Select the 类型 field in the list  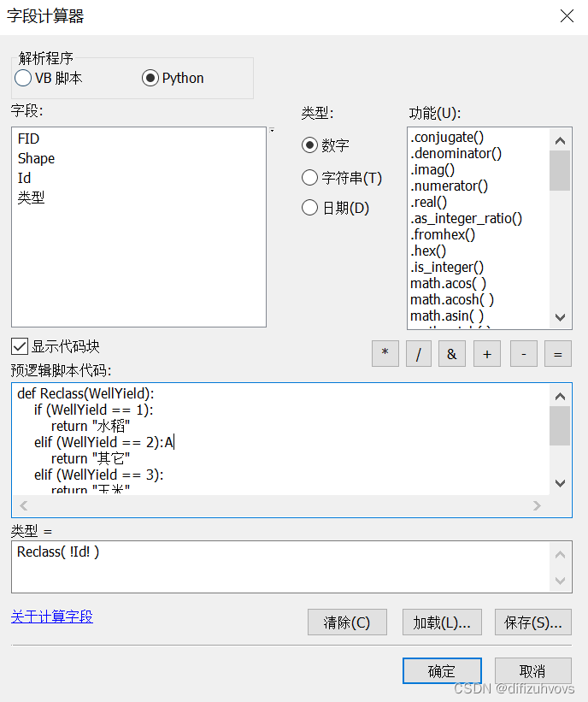pos(31,198)
